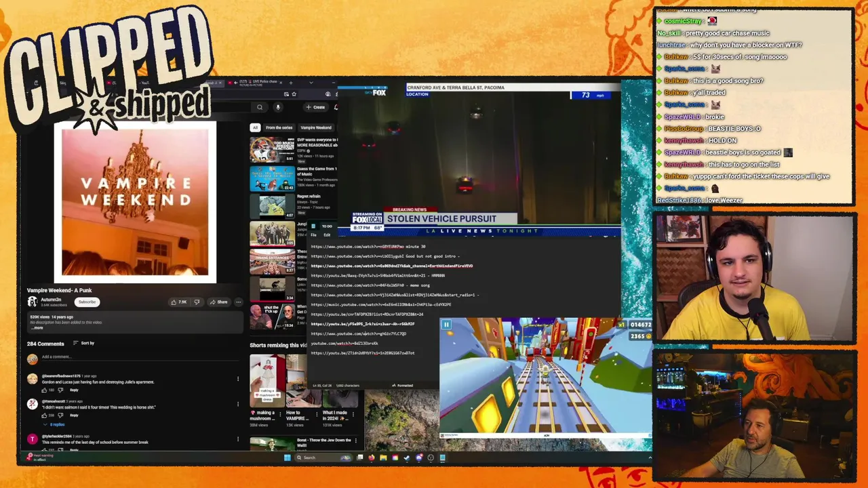
Task: Like the Vampire Weekend video (7.9K)
Action: point(180,302)
